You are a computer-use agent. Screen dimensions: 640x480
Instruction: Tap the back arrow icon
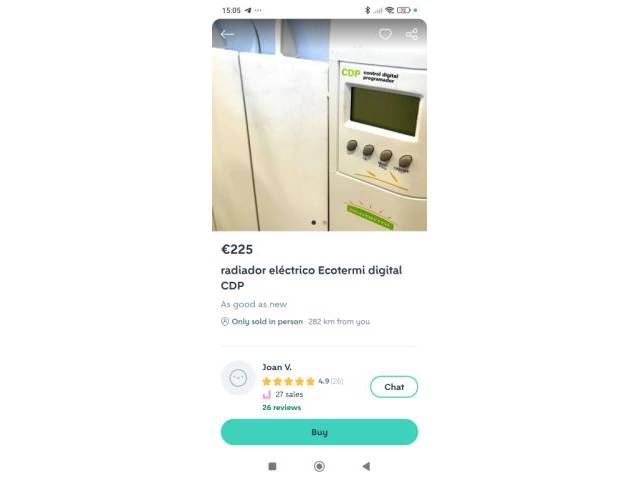click(227, 35)
